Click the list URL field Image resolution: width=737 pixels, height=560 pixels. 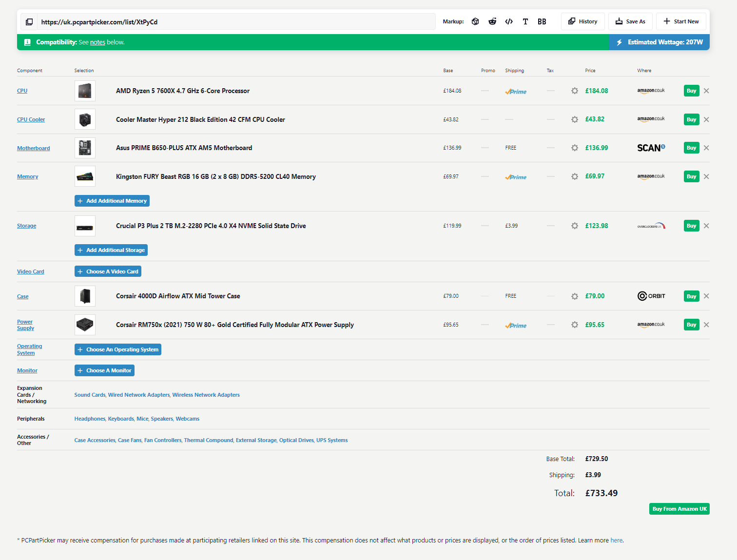click(234, 22)
